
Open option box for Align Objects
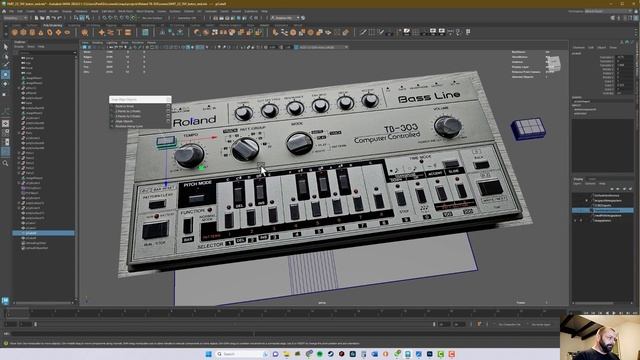point(168,121)
